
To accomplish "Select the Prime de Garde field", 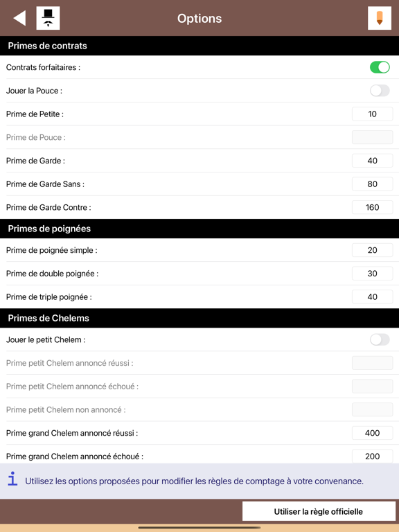I will [x=372, y=161].
